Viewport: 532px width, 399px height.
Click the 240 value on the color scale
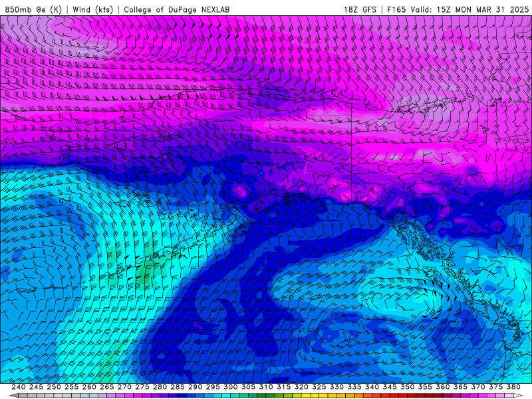coord(19,387)
